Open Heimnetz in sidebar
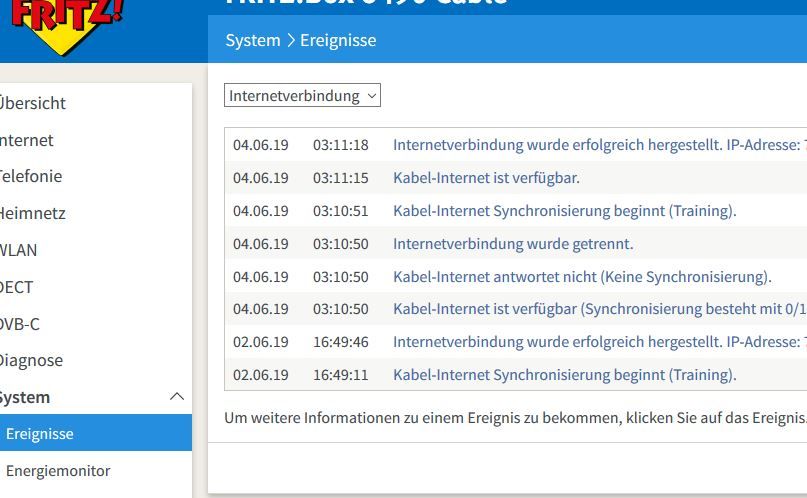This screenshot has width=807, height=498. 32,213
